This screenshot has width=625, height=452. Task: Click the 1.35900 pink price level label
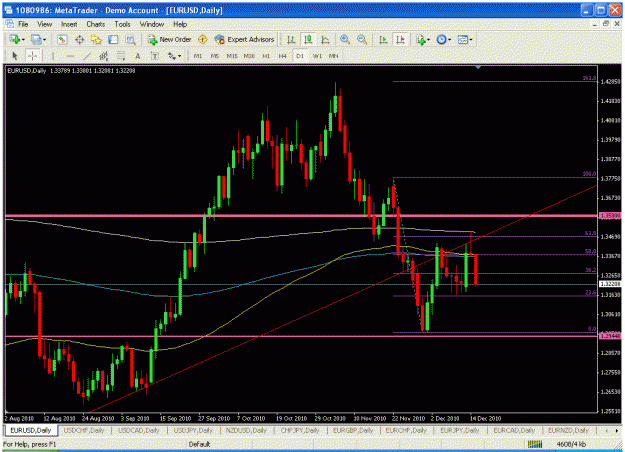point(610,216)
